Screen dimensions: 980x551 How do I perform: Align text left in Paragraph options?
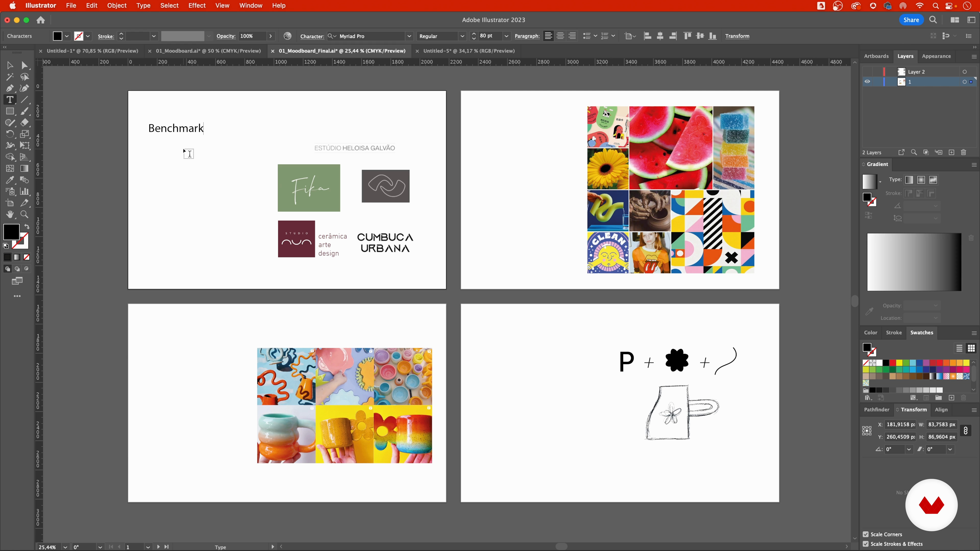[548, 36]
